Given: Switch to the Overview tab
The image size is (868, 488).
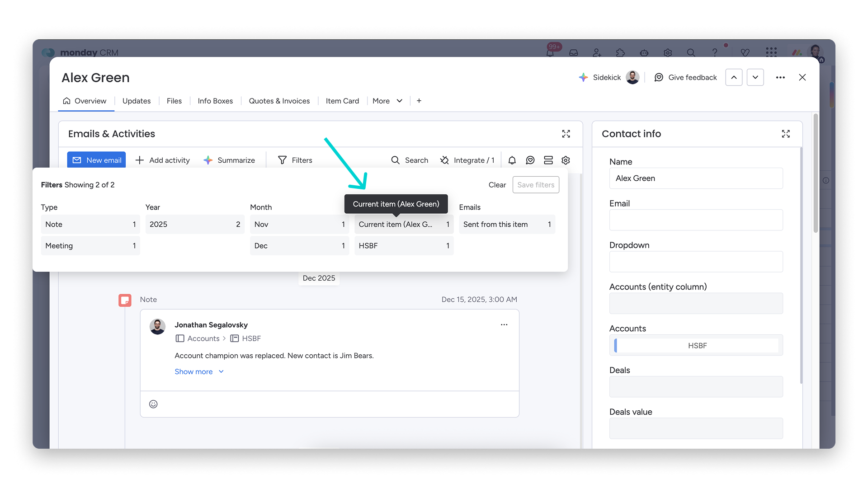Looking at the screenshot, I should pos(85,101).
